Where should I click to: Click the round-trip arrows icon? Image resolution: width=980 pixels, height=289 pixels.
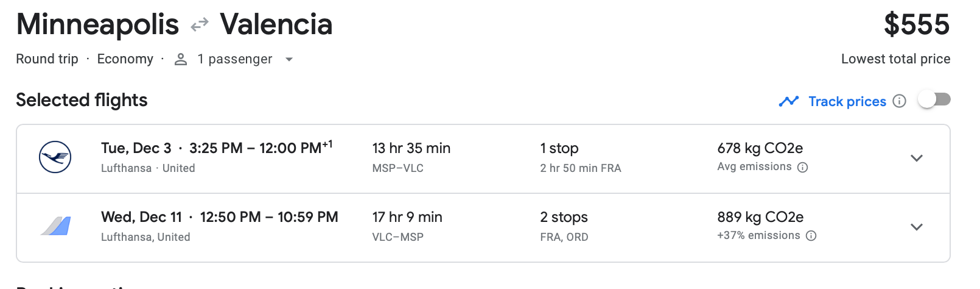pos(200,25)
